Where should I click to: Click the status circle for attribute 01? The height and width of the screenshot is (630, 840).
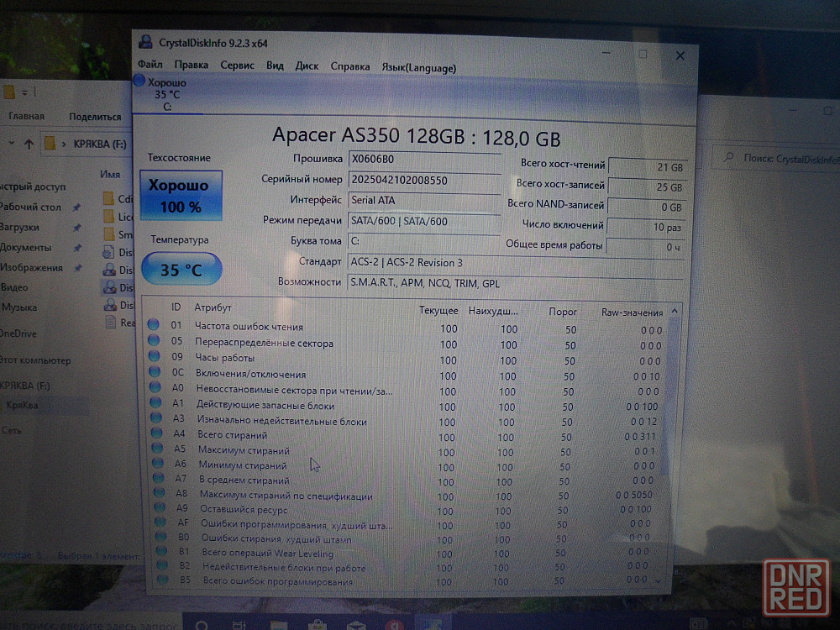coord(154,326)
